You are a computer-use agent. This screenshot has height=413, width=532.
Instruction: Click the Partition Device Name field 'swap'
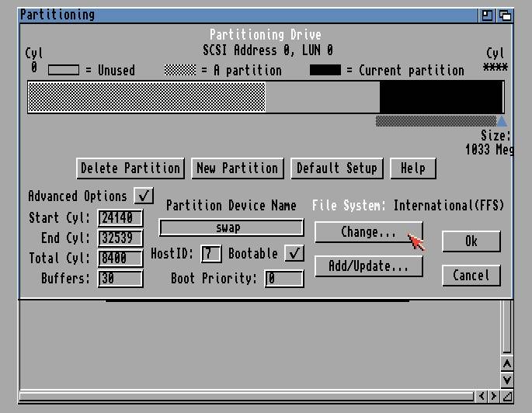231,228
